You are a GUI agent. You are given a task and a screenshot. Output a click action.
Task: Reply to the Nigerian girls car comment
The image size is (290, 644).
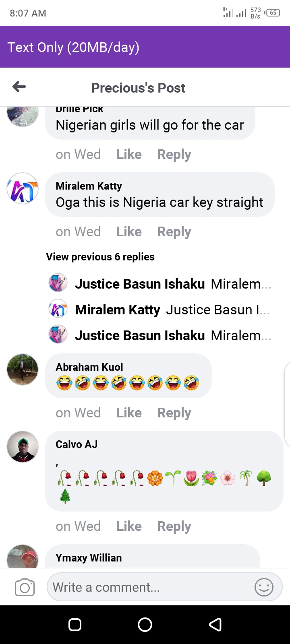[174, 155]
